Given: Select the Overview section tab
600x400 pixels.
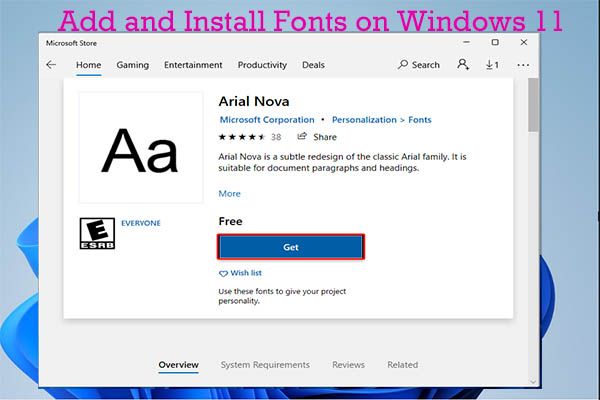Looking at the screenshot, I should (179, 365).
